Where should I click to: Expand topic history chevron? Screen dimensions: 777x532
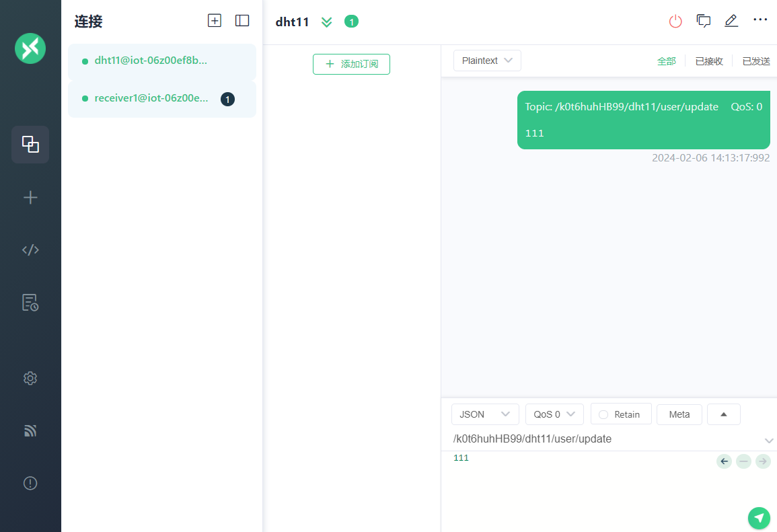(768, 441)
